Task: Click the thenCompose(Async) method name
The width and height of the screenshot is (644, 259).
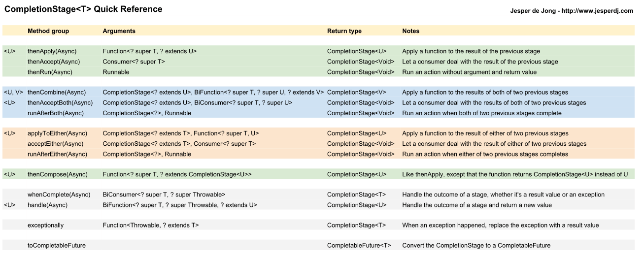Action: click(x=57, y=174)
